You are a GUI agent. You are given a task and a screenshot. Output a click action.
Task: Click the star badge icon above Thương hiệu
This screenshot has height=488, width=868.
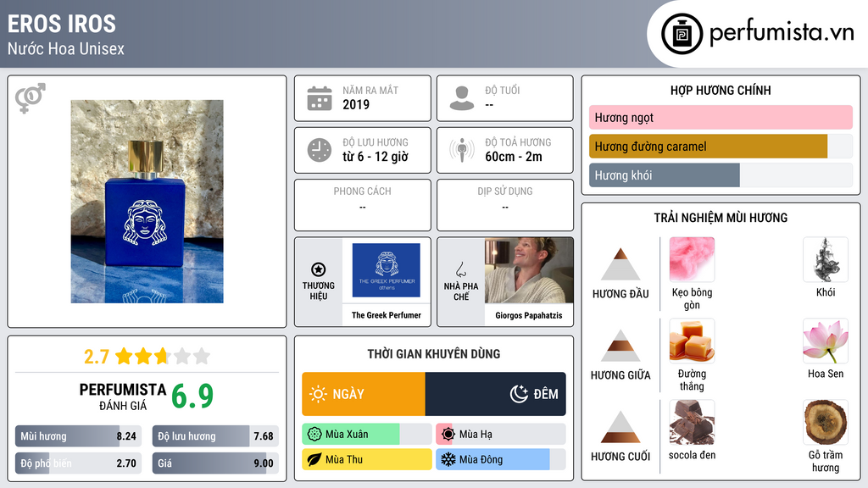(x=319, y=269)
